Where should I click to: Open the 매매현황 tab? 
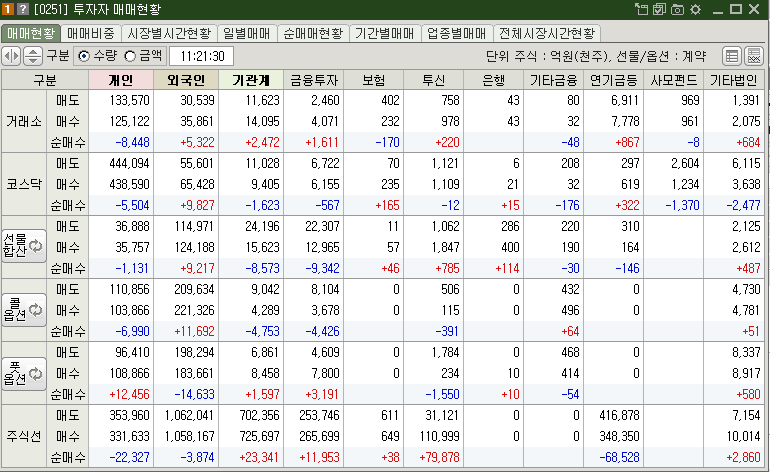tap(31, 33)
